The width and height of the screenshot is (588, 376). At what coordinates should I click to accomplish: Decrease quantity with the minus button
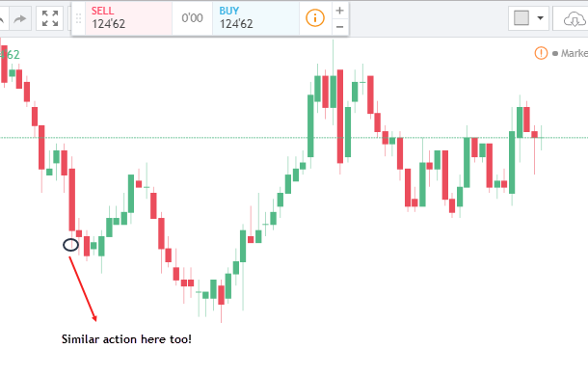click(339, 27)
